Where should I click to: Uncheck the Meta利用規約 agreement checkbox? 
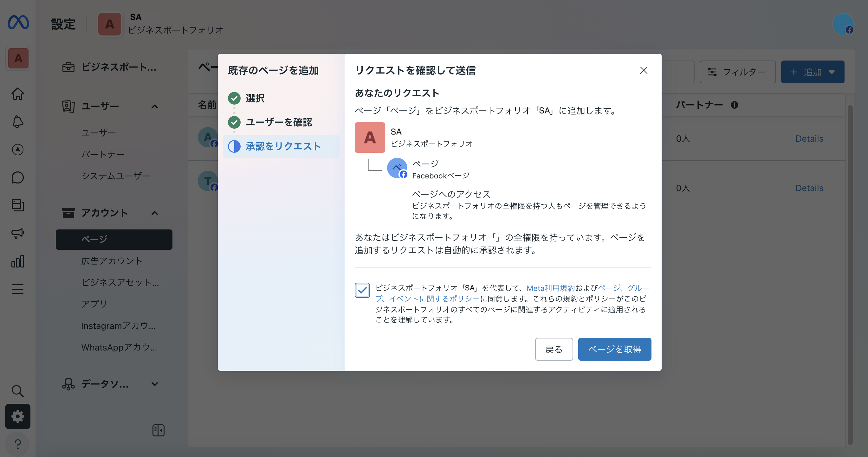[x=362, y=290]
